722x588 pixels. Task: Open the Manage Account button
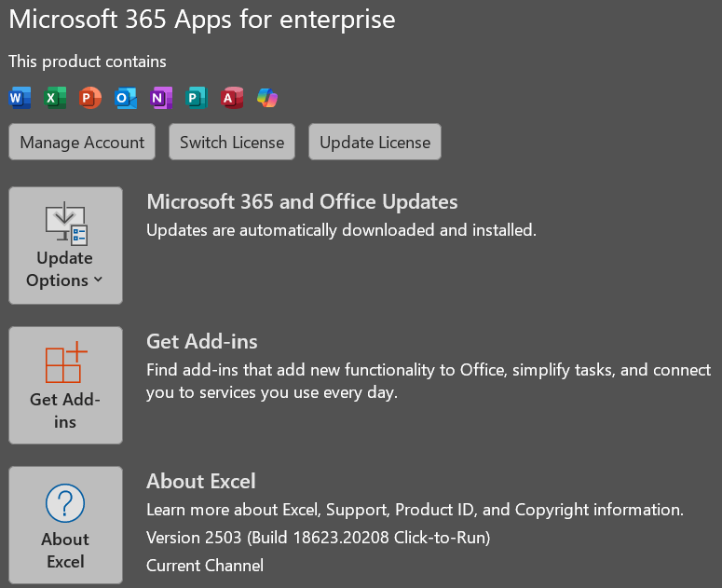click(82, 142)
